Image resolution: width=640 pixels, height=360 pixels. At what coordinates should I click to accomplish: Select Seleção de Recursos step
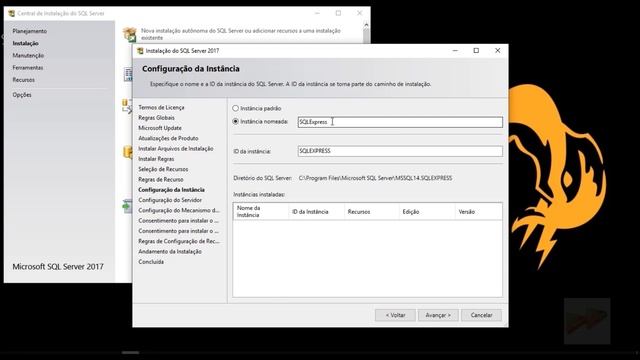[x=163, y=169]
